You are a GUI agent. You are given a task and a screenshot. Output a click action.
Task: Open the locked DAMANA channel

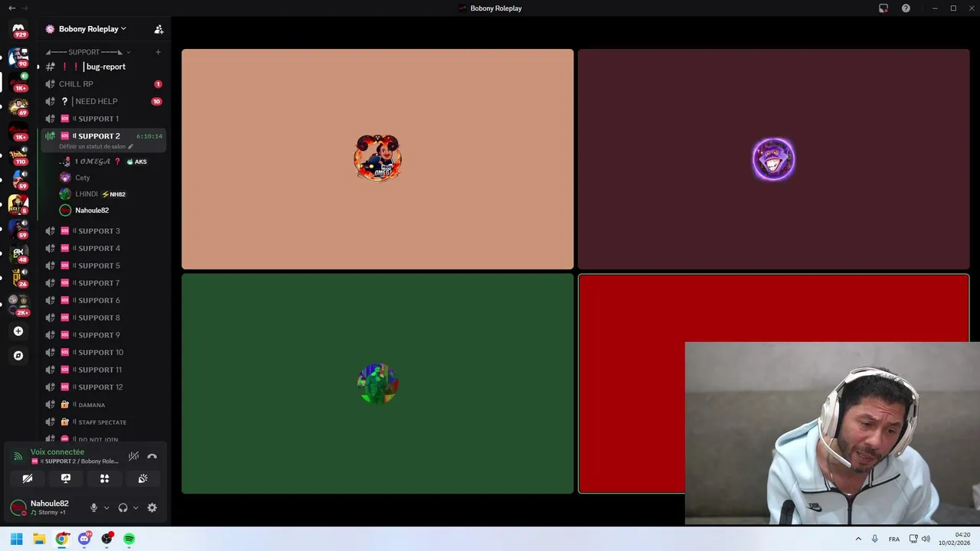click(x=103, y=404)
